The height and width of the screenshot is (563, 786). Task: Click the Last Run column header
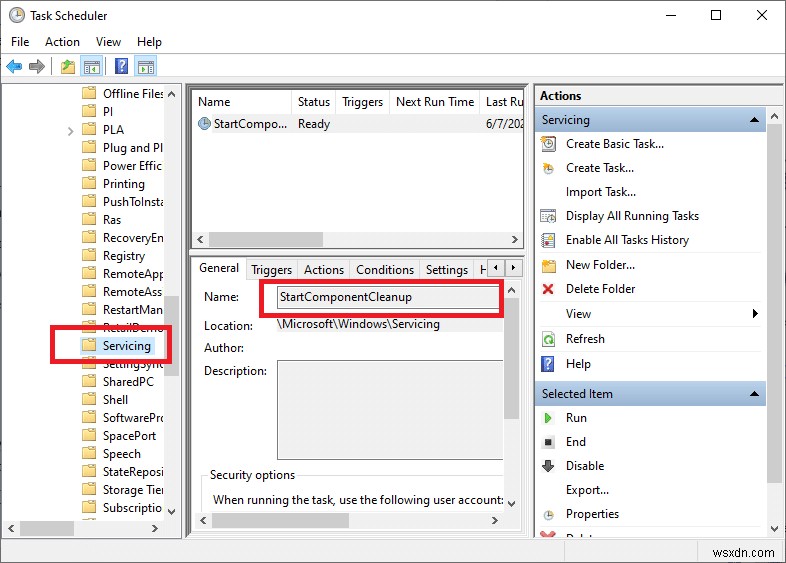[502, 102]
